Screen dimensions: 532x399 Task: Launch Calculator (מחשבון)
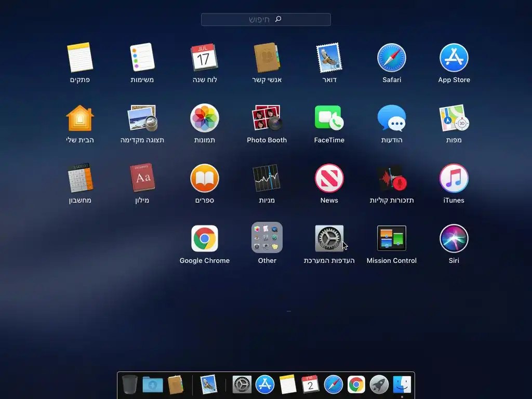[81, 178]
